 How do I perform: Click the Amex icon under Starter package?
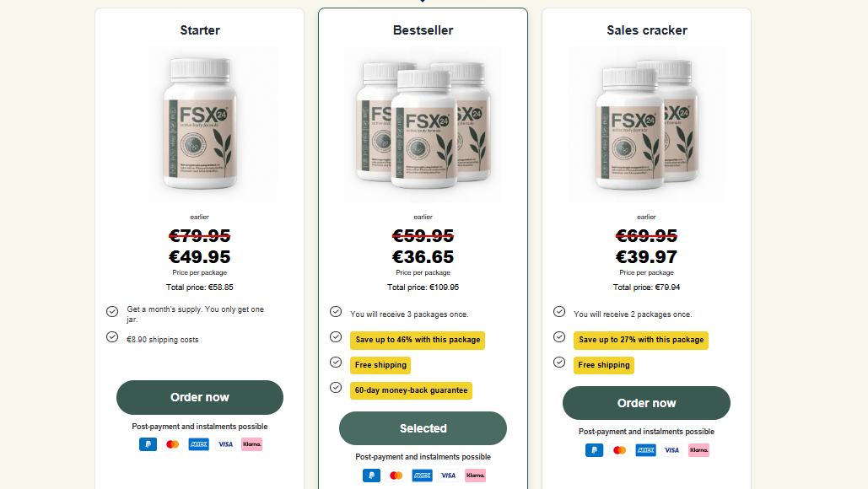198,444
